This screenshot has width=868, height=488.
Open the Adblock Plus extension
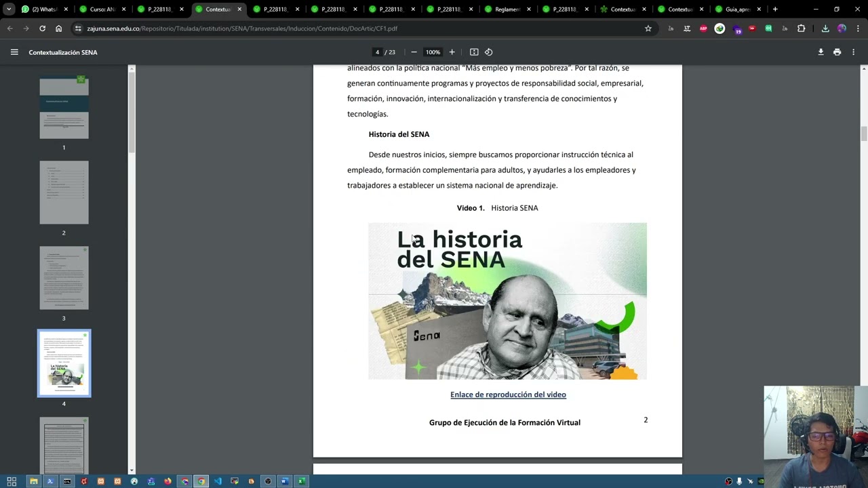pos(703,28)
